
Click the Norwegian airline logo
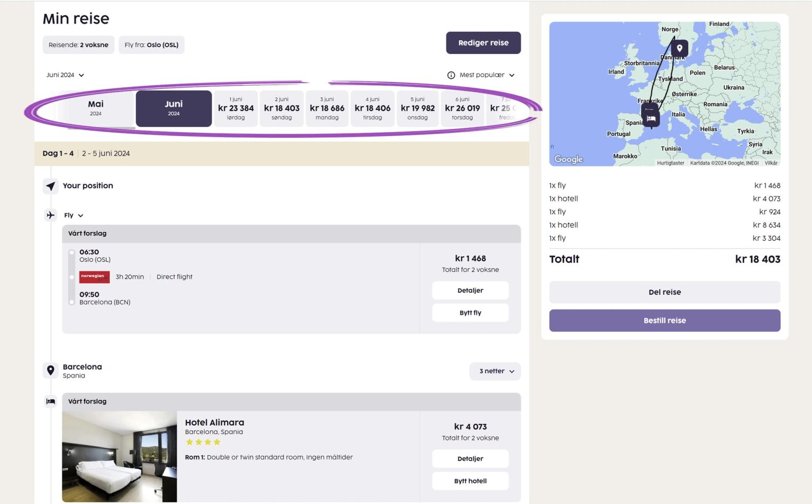pos(94,277)
